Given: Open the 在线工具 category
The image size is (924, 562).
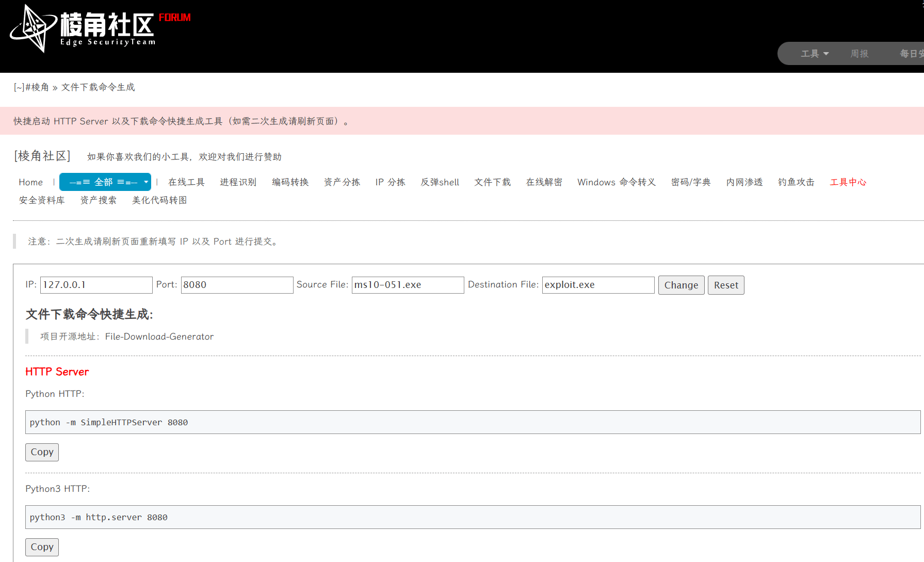Looking at the screenshot, I should 187,182.
